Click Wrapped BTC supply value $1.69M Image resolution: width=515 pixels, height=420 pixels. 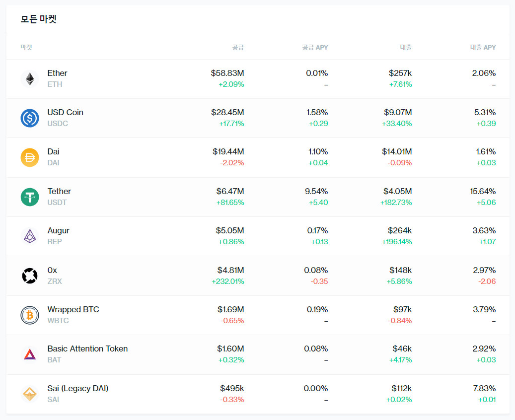pos(230,310)
